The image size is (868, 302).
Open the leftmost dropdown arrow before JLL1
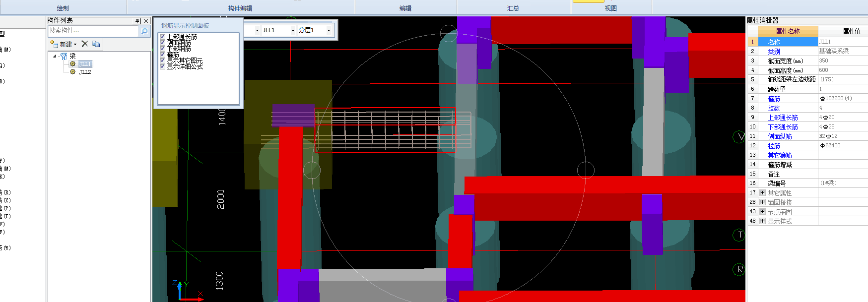click(x=257, y=30)
